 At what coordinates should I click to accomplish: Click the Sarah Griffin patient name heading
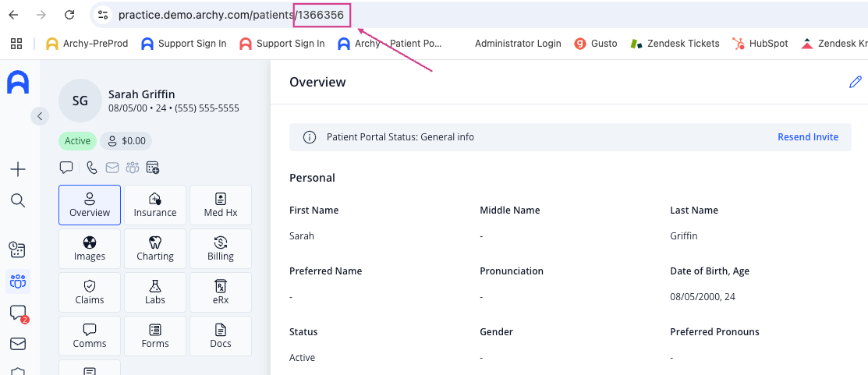[x=142, y=94]
